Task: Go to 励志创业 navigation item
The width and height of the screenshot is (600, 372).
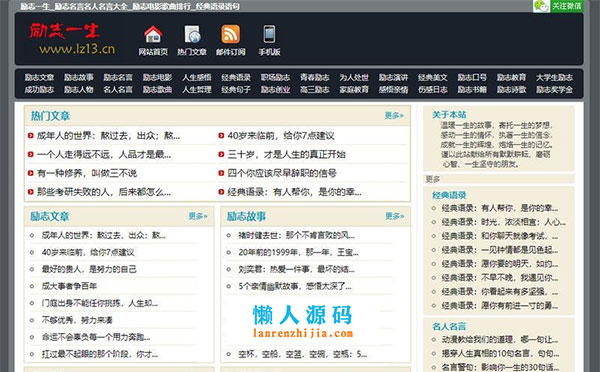Action: 276,90
